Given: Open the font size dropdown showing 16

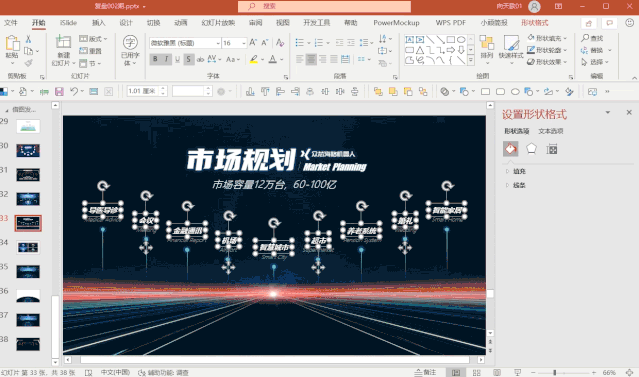Looking at the screenshot, I should (x=244, y=43).
